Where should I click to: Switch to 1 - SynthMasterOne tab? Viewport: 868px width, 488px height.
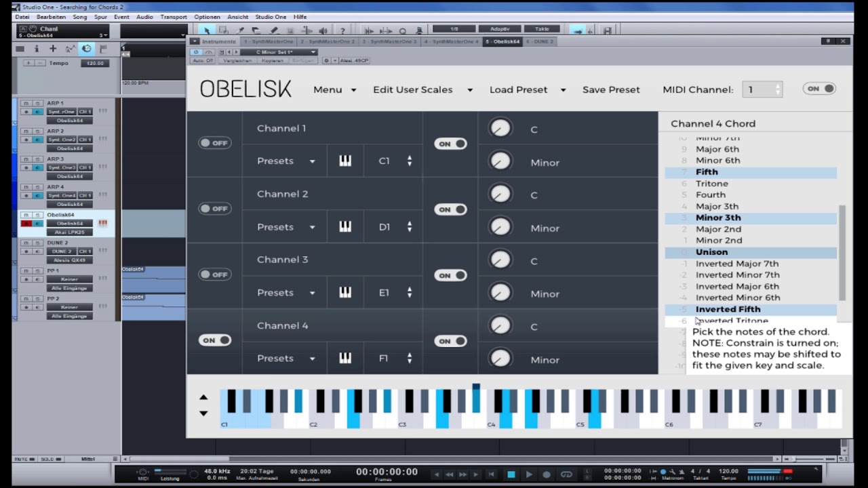point(268,41)
